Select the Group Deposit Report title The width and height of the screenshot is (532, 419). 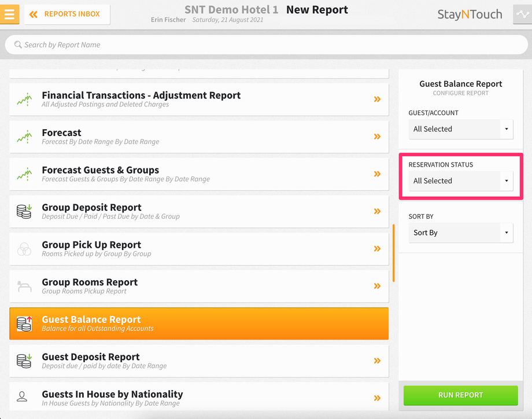[91, 207]
